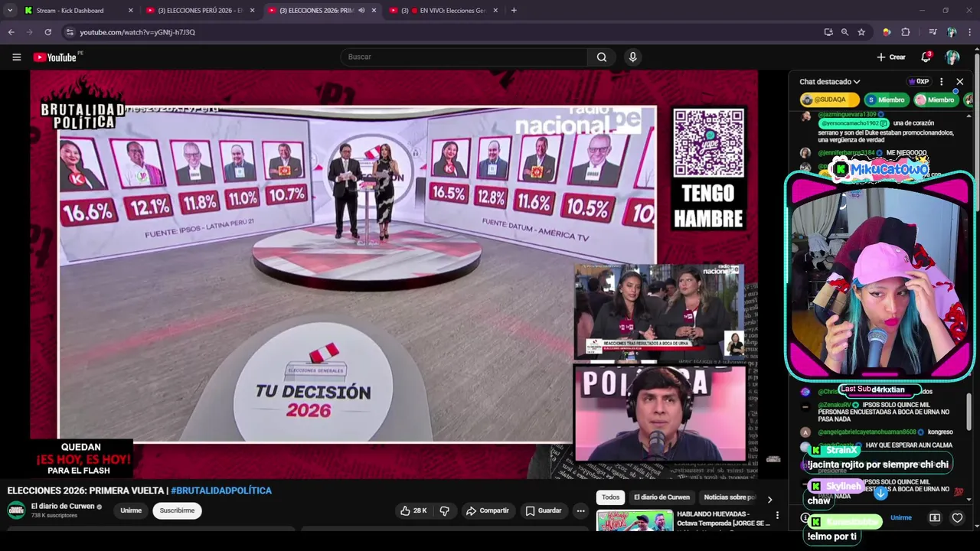This screenshot has height=551, width=980.
Task: Go to the YouTube home logo
Action: click(55, 57)
